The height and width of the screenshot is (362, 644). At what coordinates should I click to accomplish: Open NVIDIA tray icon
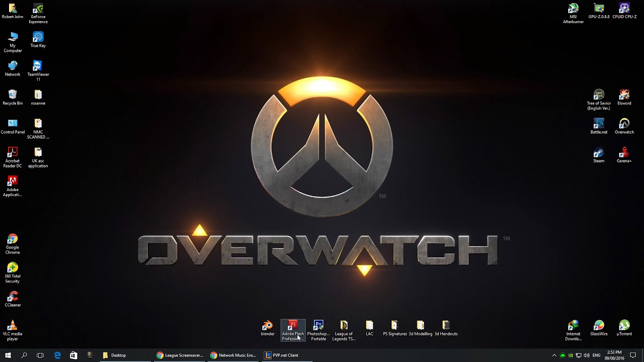[571, 355]
